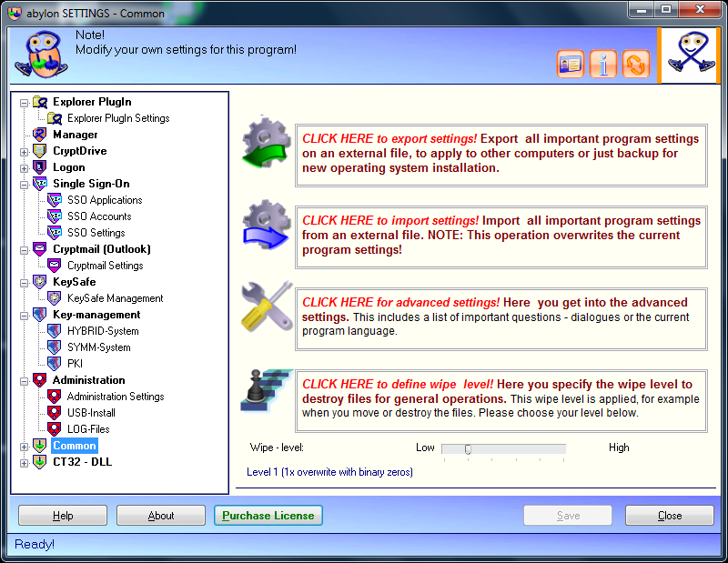The image size is (728, 563).
Task: Click the gear with blue arrow import icon
Action: click(x=266, y=225)
